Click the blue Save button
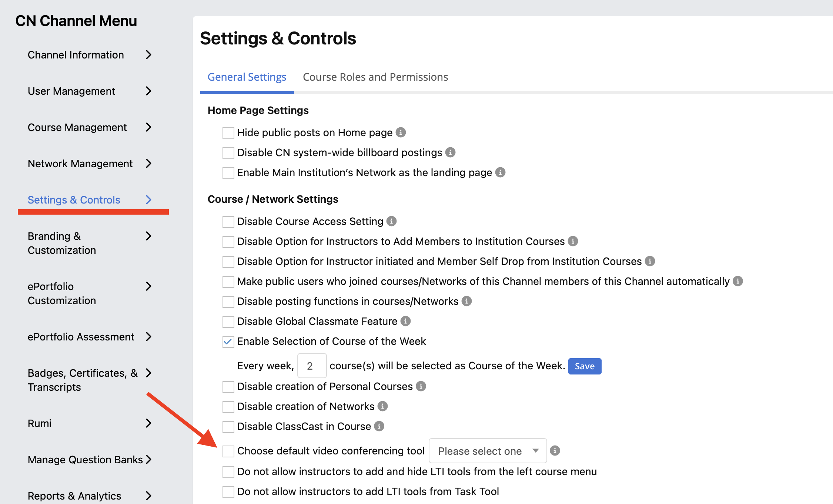 (x=585, y=366)
